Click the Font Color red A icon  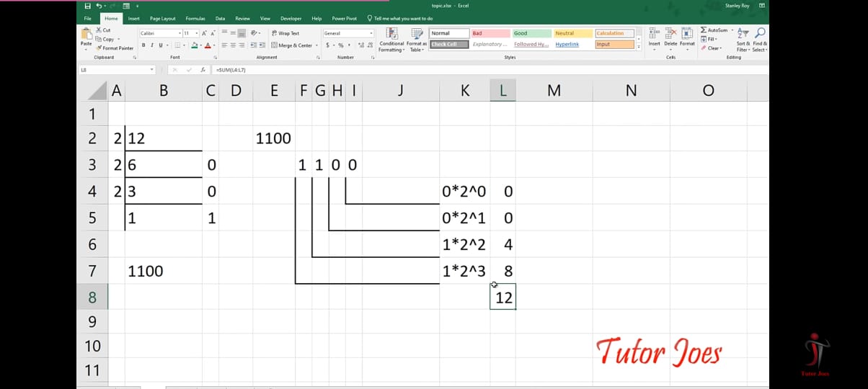208,45
